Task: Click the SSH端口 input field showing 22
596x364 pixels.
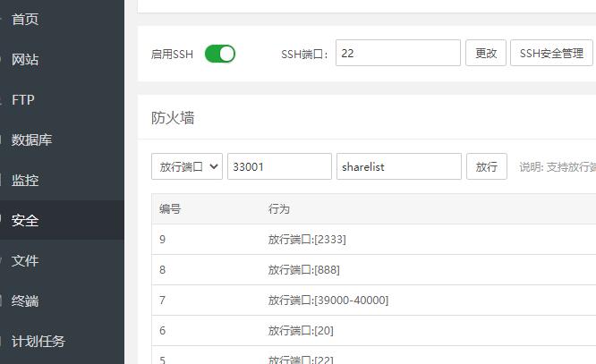Action: click(x=398, y=53)
